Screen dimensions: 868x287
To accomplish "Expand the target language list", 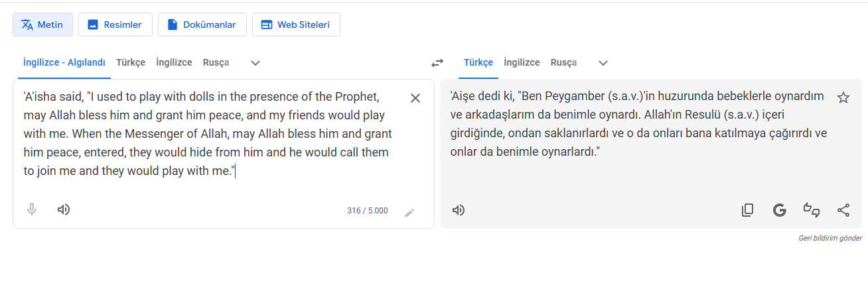I will click(x=603, y=63).
